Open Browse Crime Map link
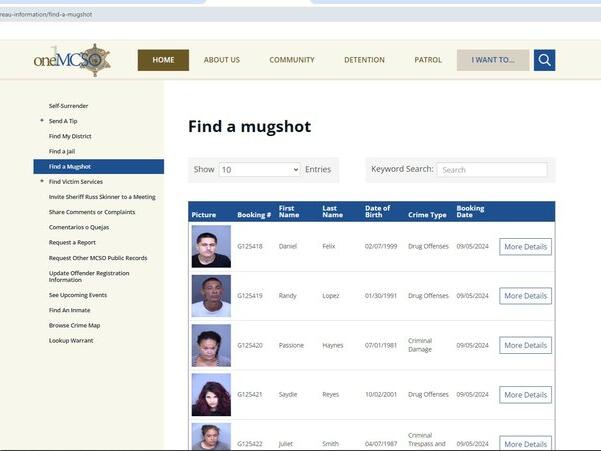Viewport: 601px width, 451px height. 74,325
